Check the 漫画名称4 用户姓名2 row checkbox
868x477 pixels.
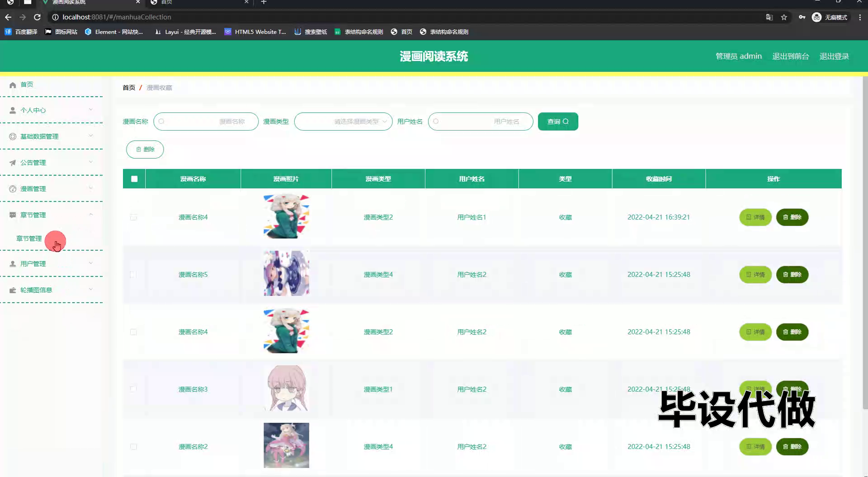point(133,332)
